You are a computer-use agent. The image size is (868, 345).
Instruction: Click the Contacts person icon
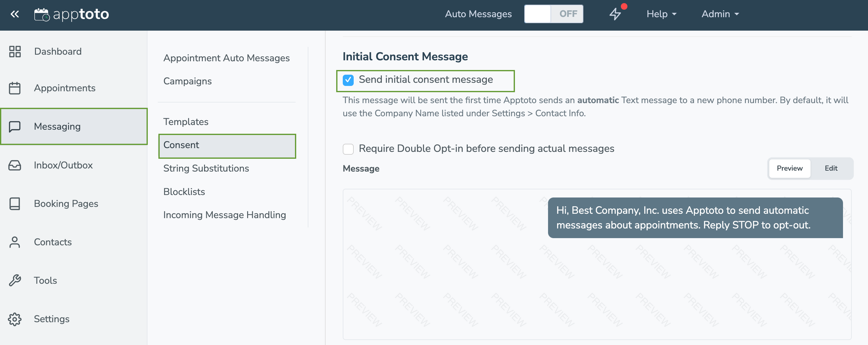coord(14,242)
